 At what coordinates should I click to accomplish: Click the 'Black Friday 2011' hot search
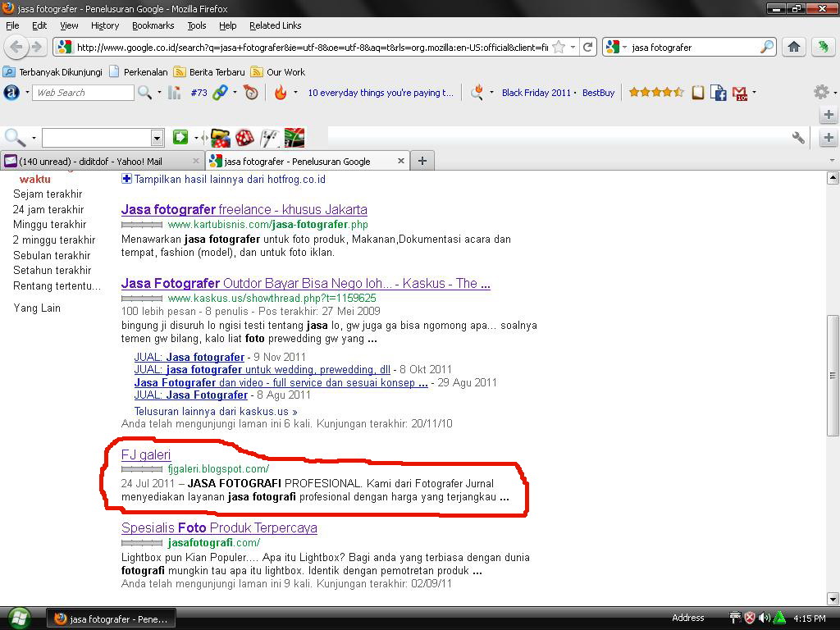point(536,93)
